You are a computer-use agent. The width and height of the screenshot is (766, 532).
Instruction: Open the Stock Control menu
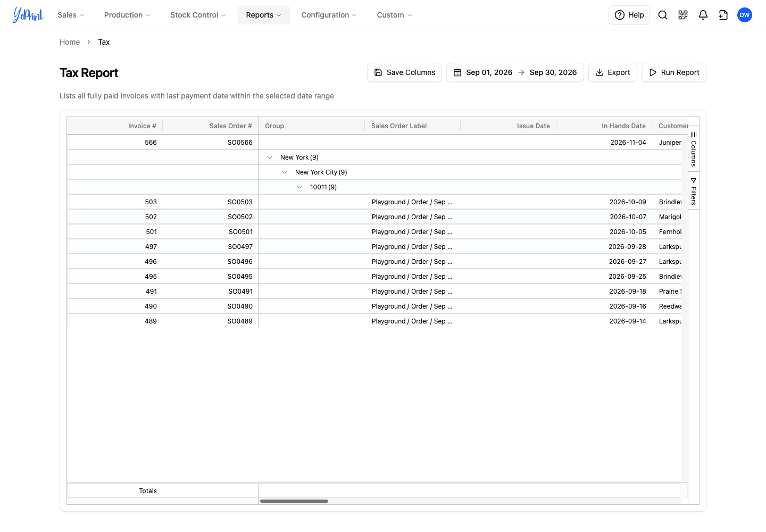[198, 15]
